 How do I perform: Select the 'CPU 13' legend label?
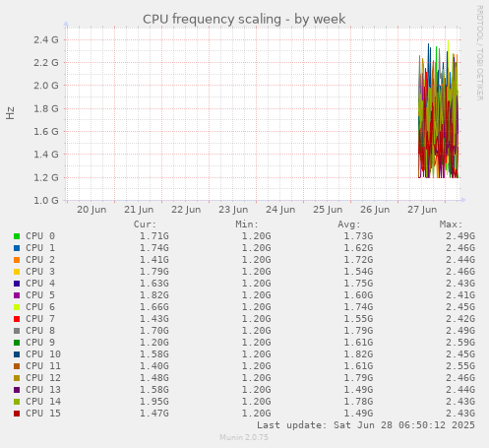pyautogui.click(x=43, y=390)
